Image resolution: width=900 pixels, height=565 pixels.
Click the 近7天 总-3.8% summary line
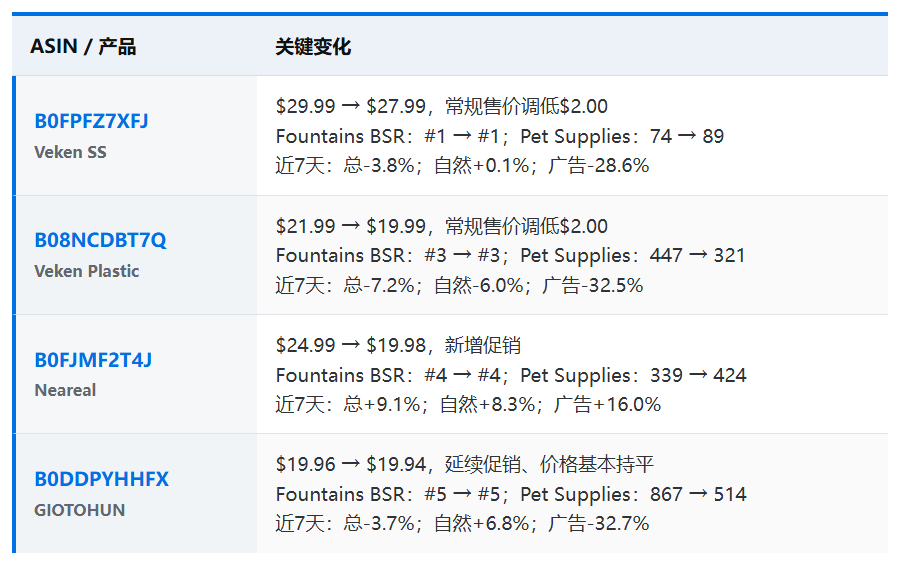pos(462,166)
